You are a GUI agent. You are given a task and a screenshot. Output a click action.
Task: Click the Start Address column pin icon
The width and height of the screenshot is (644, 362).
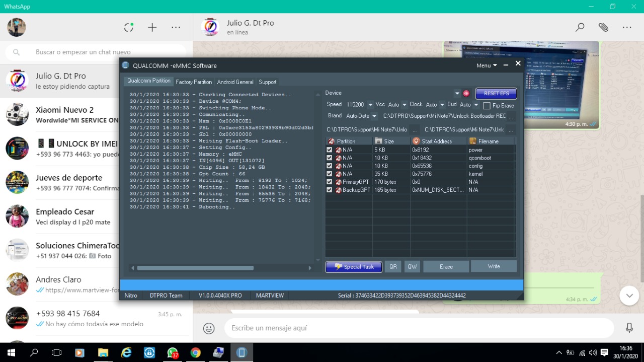tap(416, 141)
